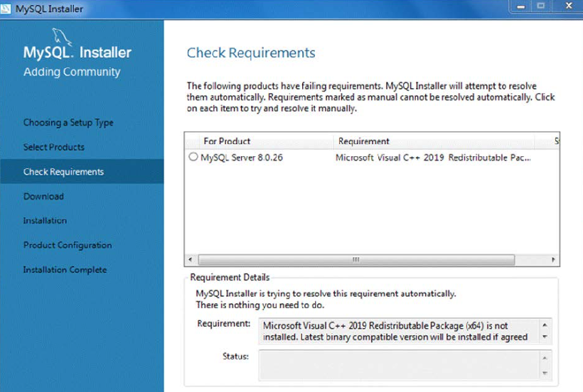Image resolution: width=583 pixels, height=392 pixels.
Task: Close the MySQL Installer window
Action: click(569, 6)
